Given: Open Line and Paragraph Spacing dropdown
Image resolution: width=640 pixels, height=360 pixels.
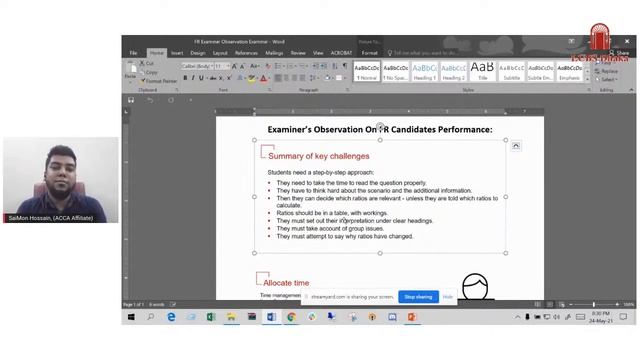Looking at the screenshot, I should coord(313,78).
